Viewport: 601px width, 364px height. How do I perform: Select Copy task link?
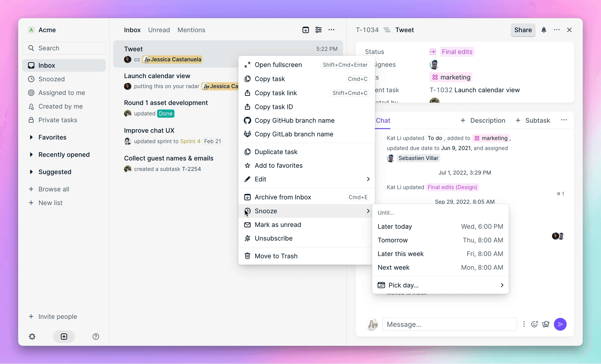(x=307, y=93)
